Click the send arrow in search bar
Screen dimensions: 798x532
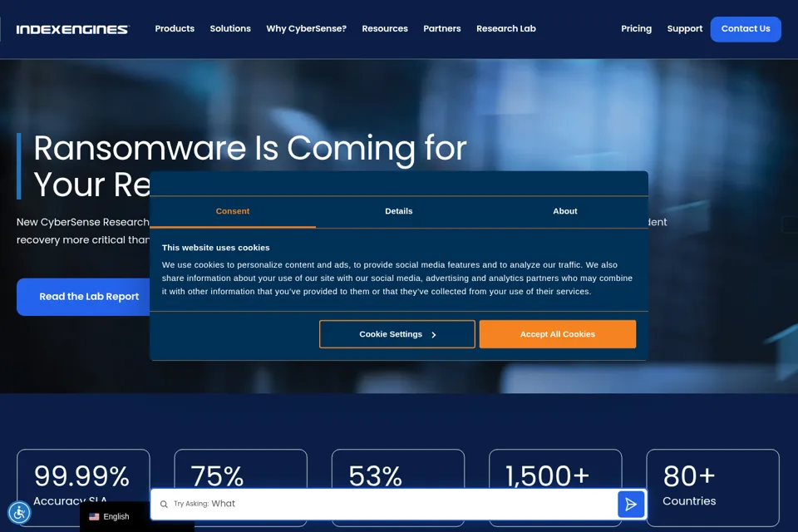[x=631, y=504]
